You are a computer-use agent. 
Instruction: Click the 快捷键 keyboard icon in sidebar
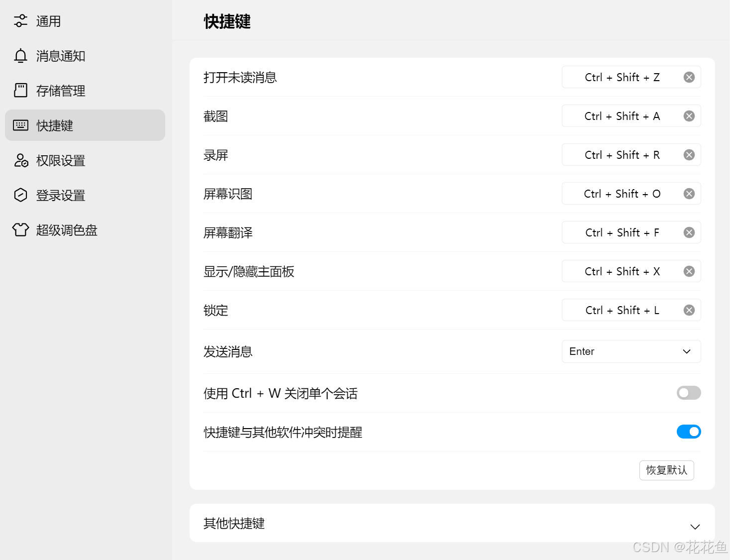click(20, 125)
